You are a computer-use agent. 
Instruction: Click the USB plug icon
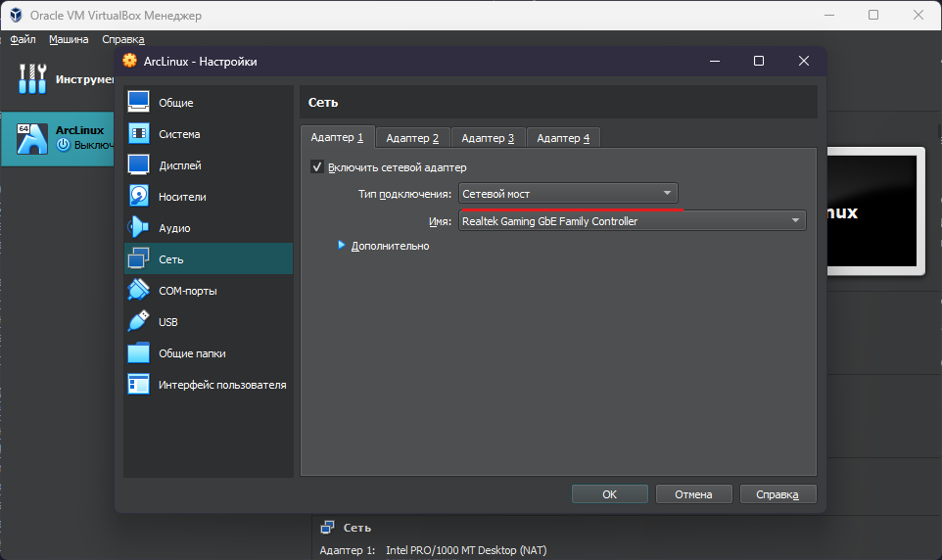point(138,321)
